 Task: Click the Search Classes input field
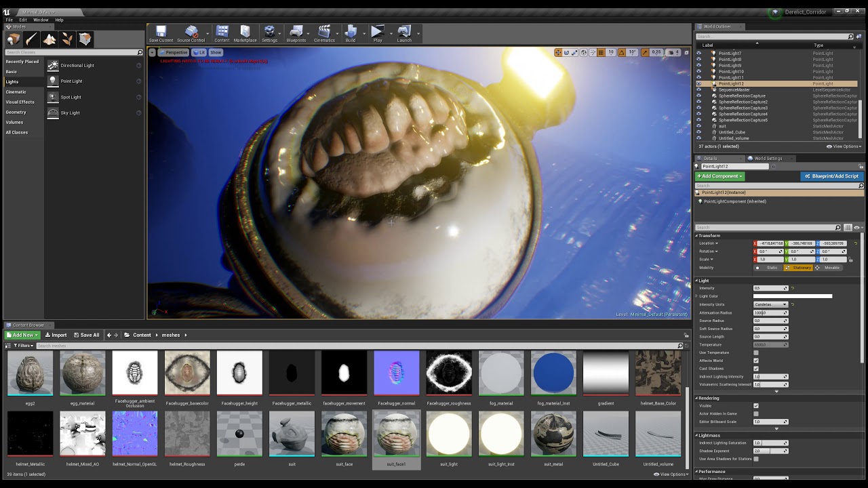click(x=74, y=52)
